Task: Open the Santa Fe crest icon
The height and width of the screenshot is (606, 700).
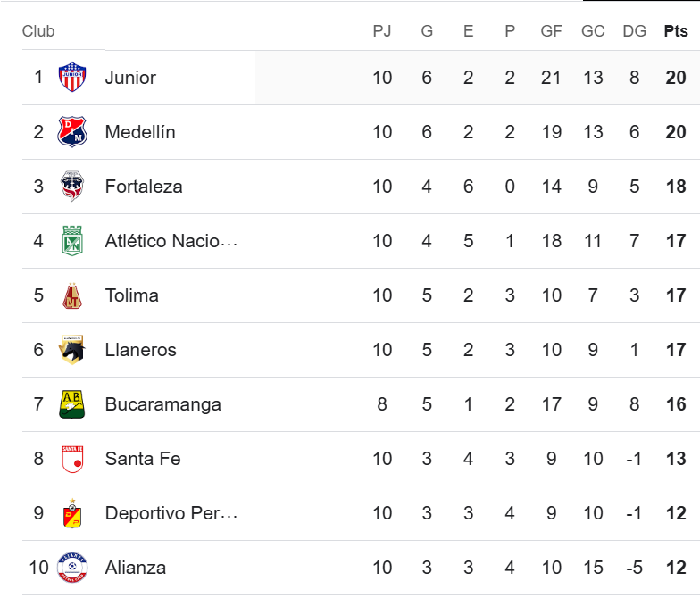Action: [x=71, y=459]
